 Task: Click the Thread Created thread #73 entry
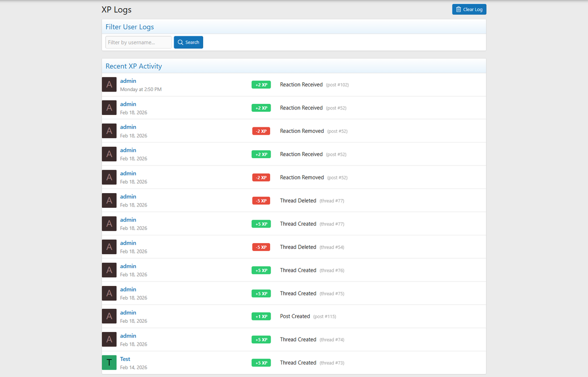[x=298, y=363]
